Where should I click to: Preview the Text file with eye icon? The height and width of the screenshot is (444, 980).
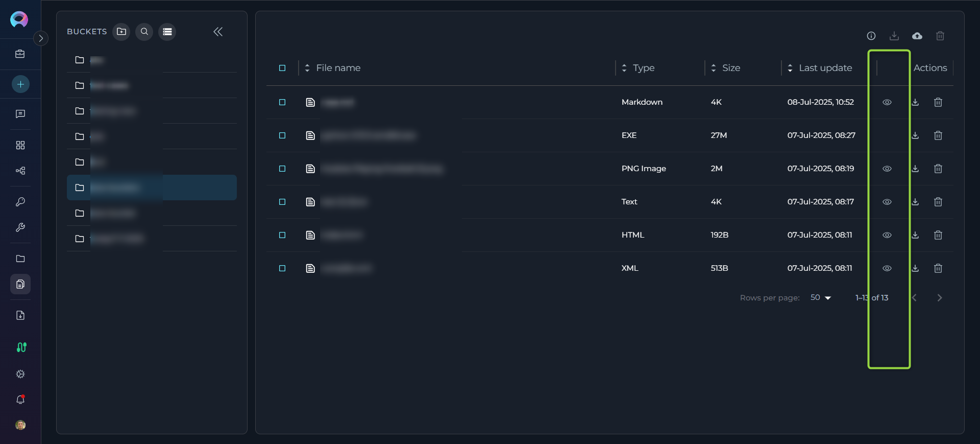point(887,202)
